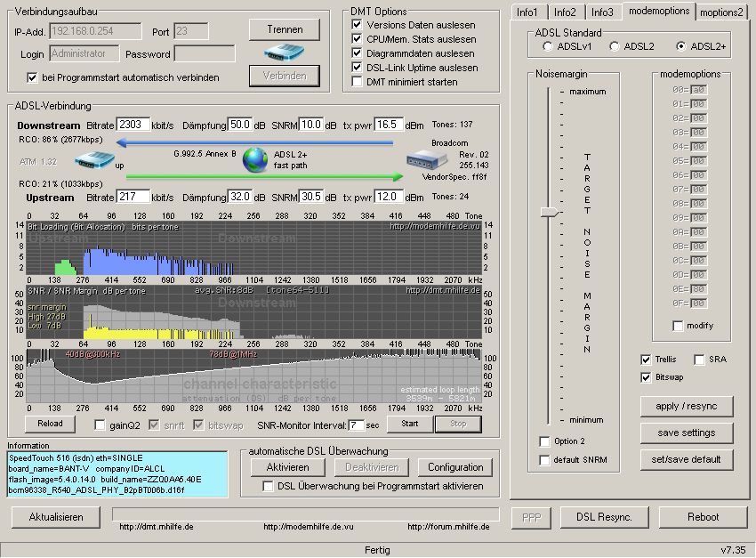This screenshot has height=558, width=756.
Task: Click the Aktualisieren button
Action: [x=56, y=517]
